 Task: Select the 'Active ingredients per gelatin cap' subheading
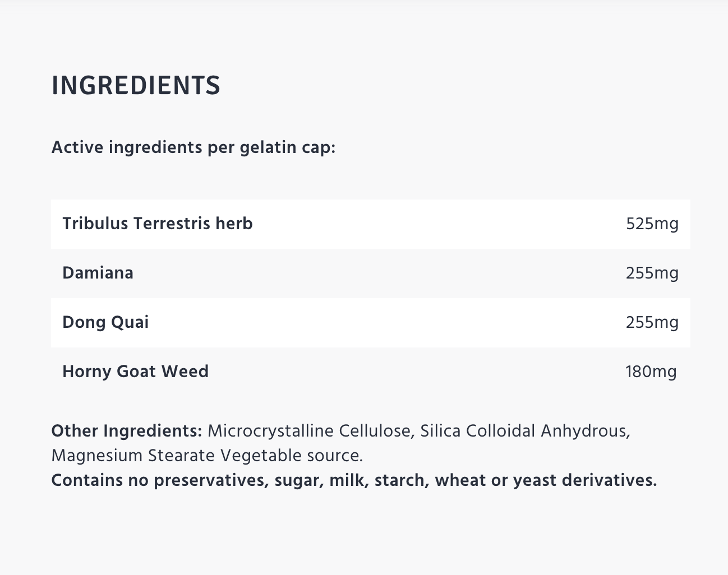[193, 147]
